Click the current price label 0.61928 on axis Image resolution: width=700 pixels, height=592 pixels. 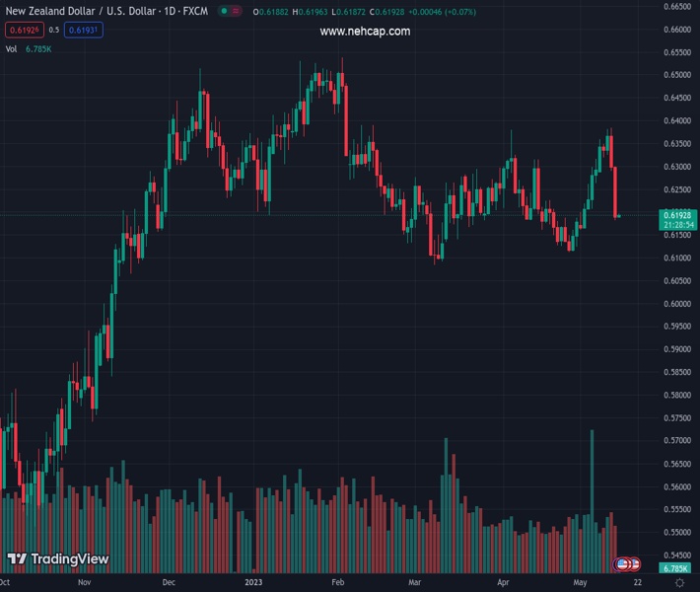(676, 215)
